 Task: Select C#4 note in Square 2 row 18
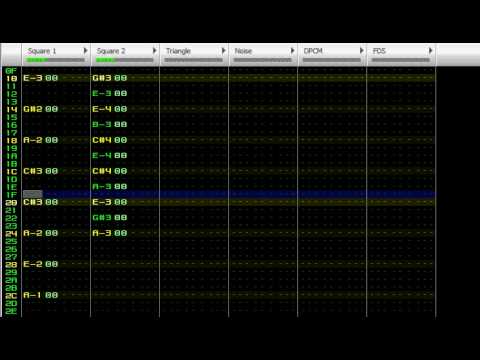click(102, 140)
